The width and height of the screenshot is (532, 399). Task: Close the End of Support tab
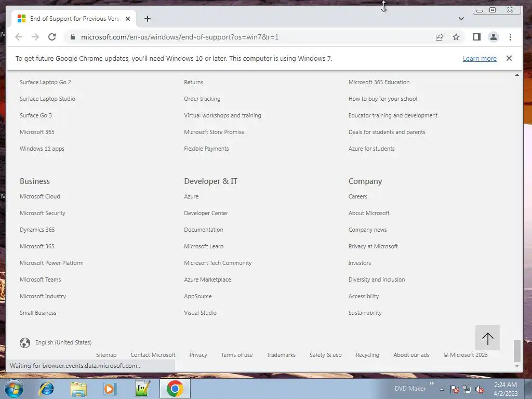(x=128, y=19)
